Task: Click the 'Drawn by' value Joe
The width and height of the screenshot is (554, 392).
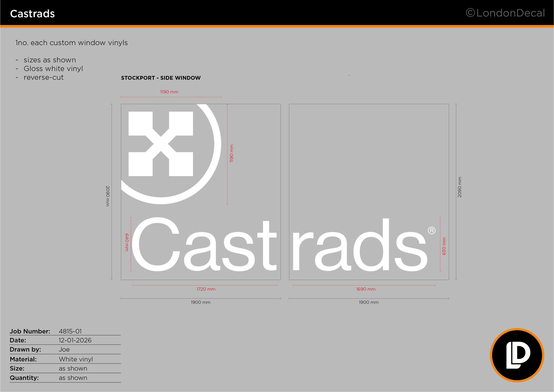Action: [x=64, y=350]
